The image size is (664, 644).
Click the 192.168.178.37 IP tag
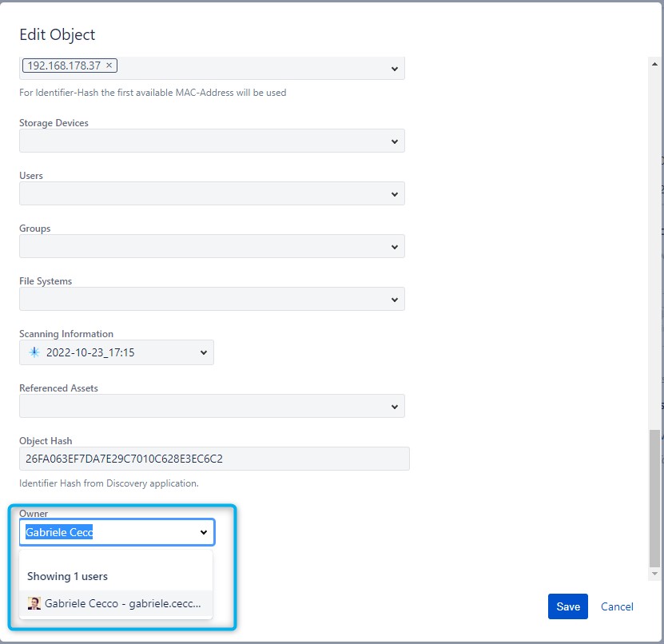[63, 66]
